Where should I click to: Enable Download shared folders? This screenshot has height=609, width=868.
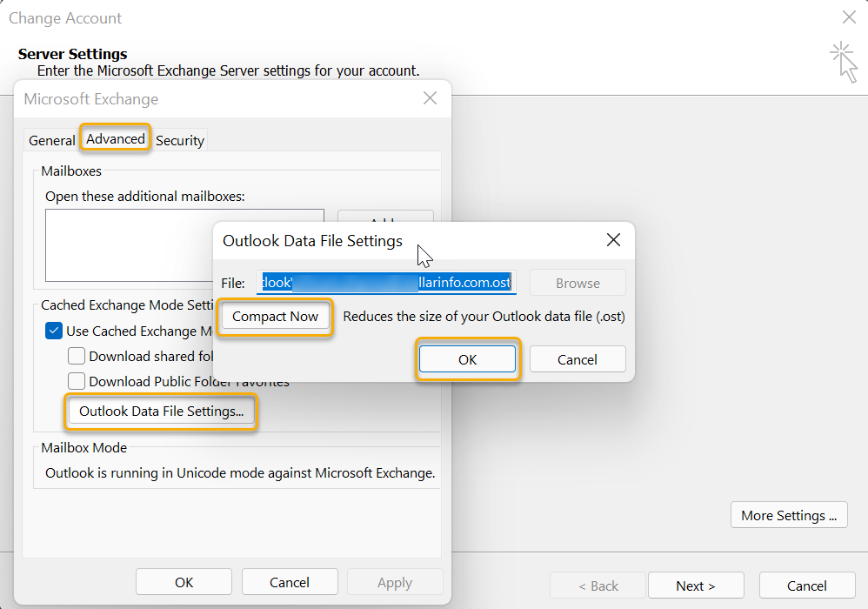click(x=77, y=356)
